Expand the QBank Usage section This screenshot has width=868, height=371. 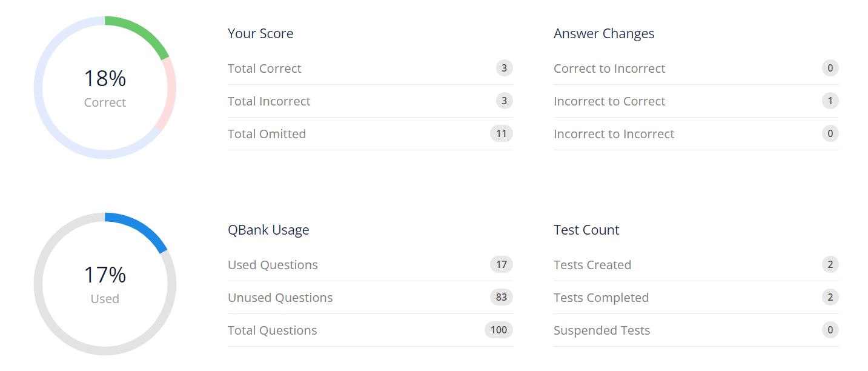point(268,230)
